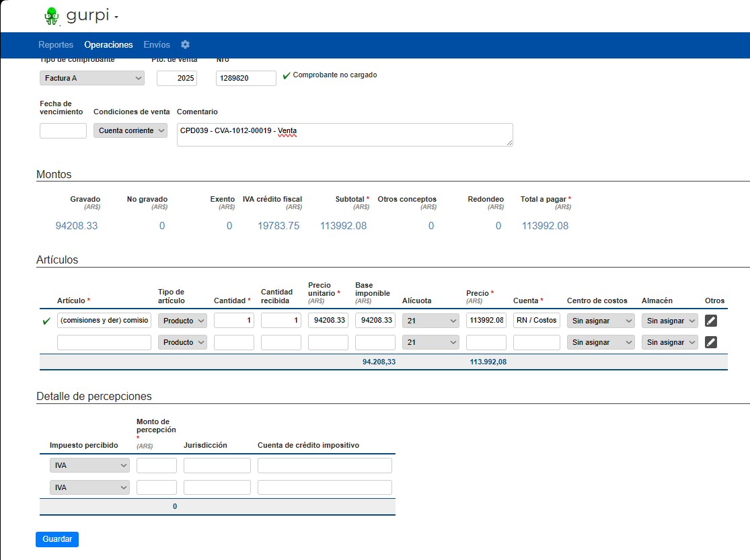This screenshot has height=560, width=750.
Task: Click the Subtotal amount 113992.08
Action: click(344, 226)
